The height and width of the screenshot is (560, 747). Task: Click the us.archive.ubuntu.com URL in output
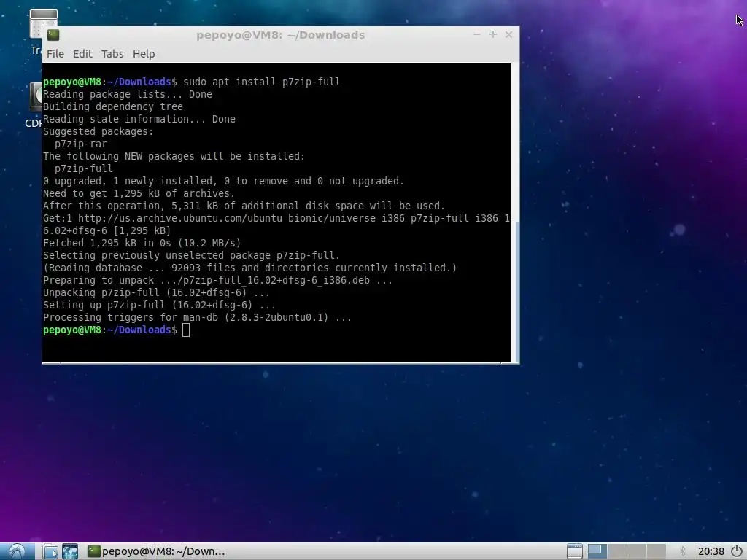tap(180, 218)
